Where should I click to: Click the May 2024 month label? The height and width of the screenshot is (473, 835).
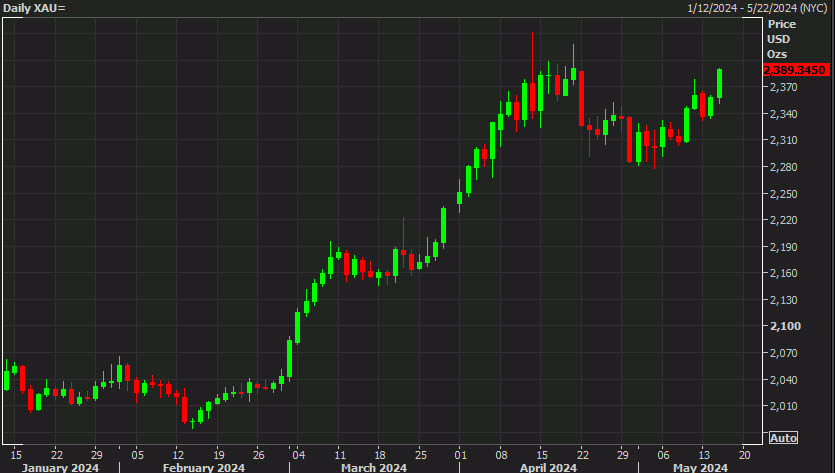[700, 468]
